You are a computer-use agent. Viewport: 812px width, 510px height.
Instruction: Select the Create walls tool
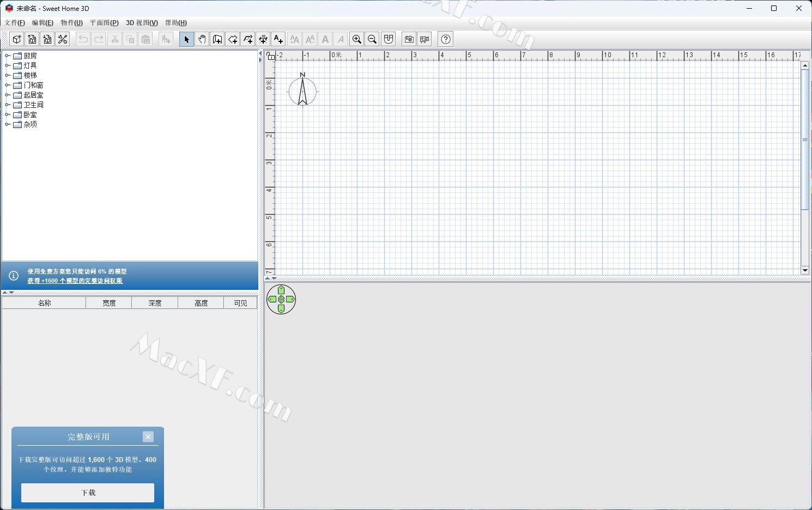[217, 39]
